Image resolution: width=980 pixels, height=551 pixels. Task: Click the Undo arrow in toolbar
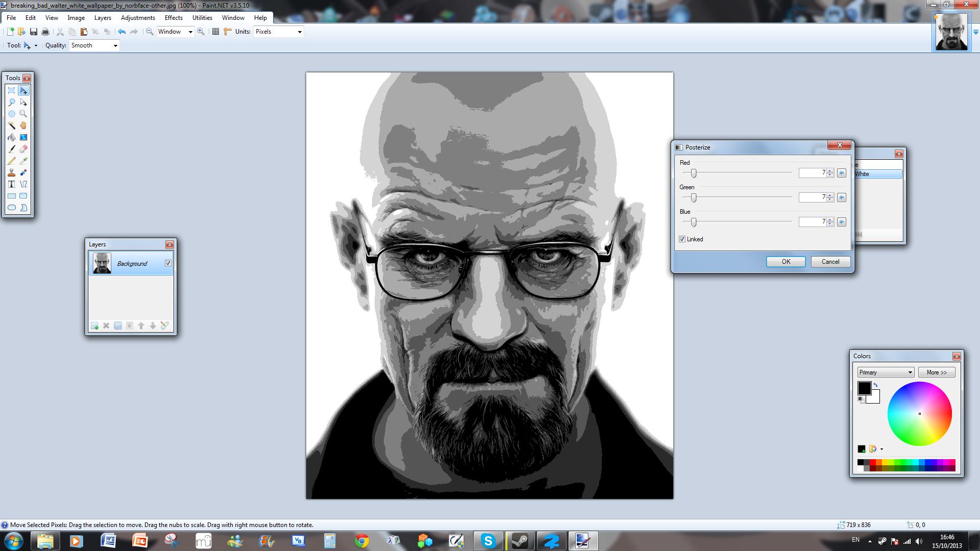pos(121,32)
